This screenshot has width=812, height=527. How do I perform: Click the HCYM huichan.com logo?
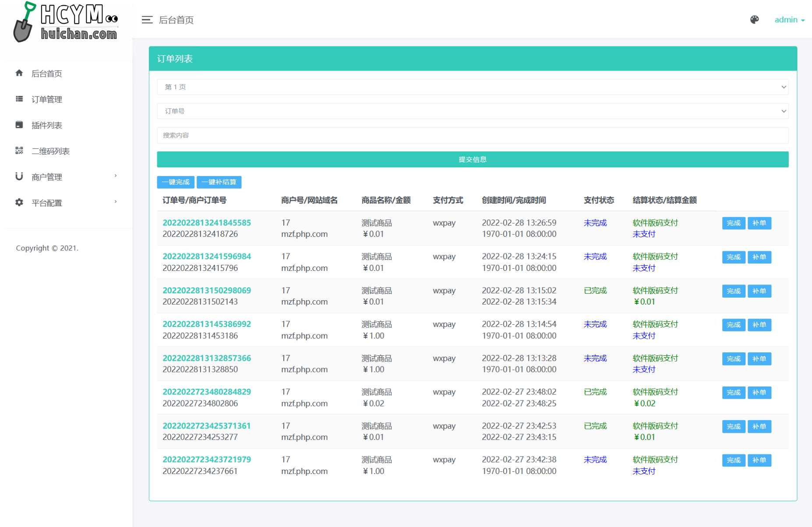coord(66,23)
